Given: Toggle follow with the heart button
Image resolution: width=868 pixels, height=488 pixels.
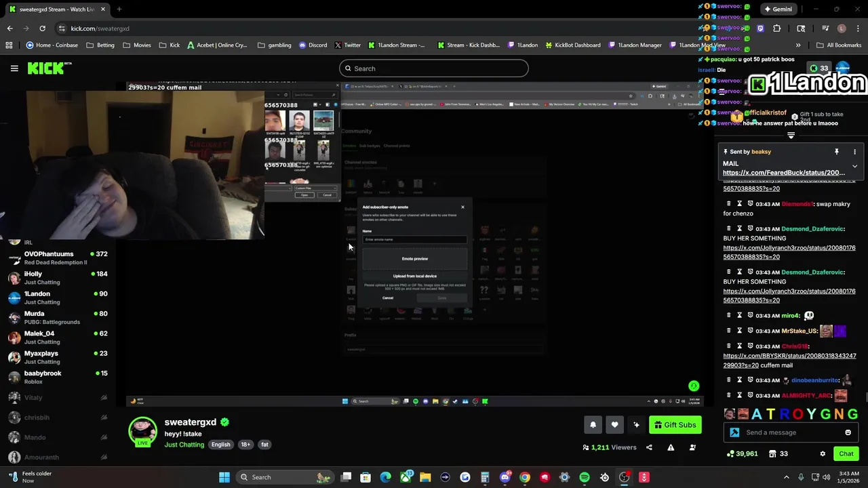Looking at the screenshot, I should (614, 425).
